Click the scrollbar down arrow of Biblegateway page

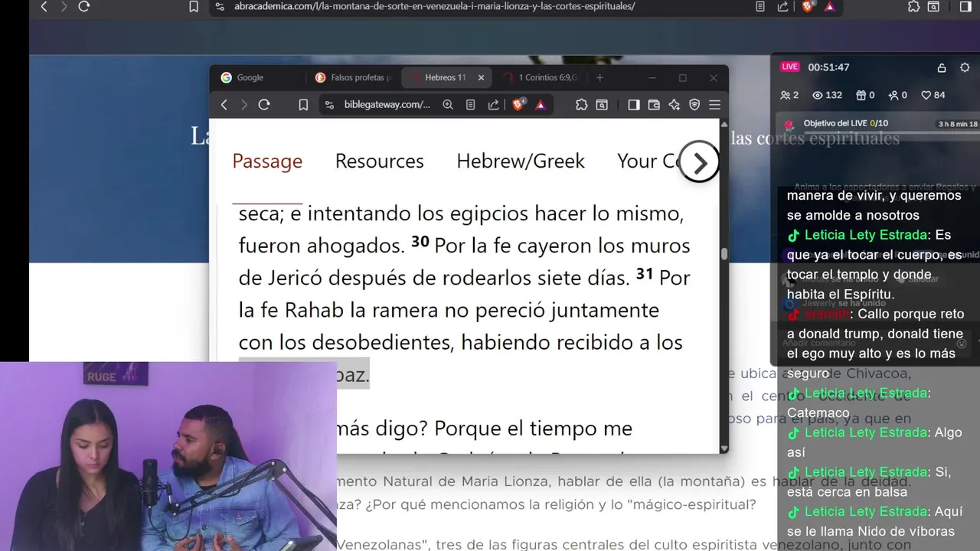click(x=724, y=448)
